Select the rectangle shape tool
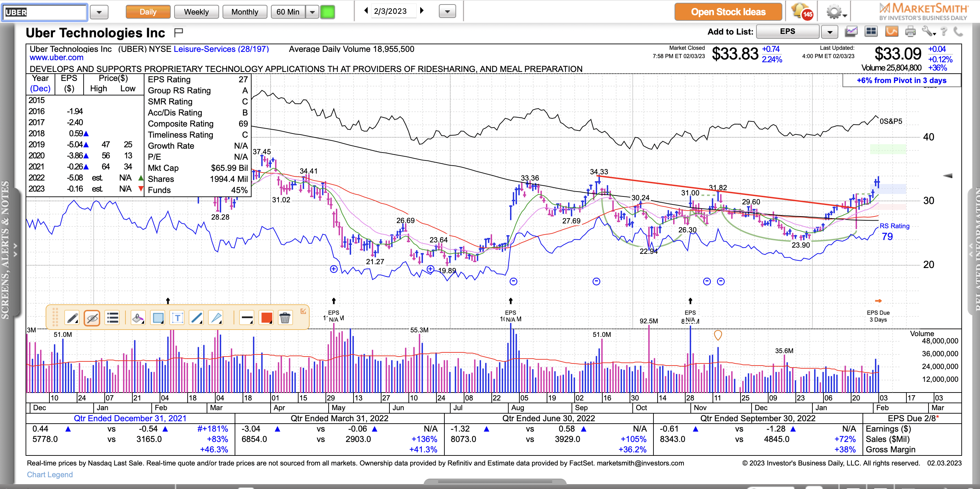The image size is (980, 489). (158, 317)
